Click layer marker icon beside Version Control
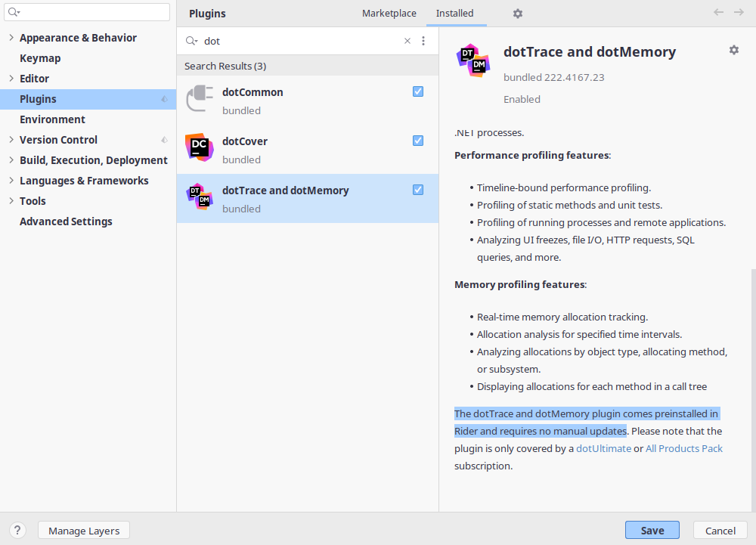The width and height of the screenshot is (756, 545). 164,140
